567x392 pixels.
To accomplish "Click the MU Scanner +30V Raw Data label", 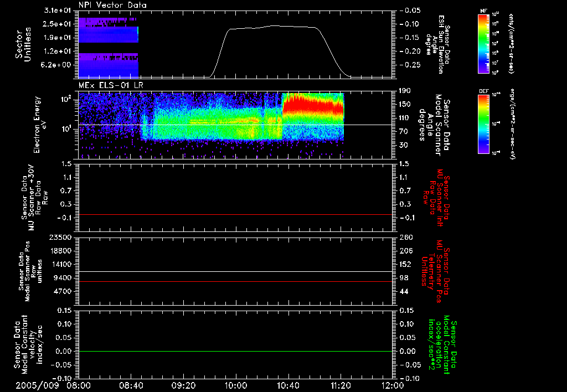I will 35,198.
